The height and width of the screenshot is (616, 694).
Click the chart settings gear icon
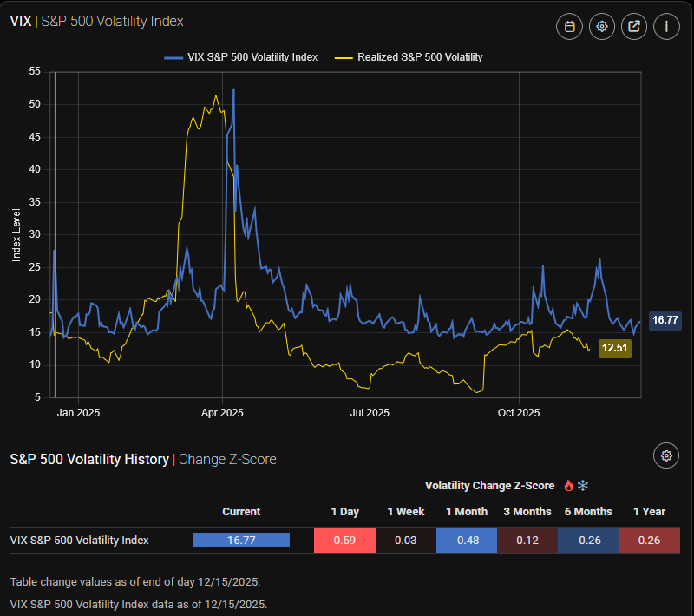coord(601,26)
